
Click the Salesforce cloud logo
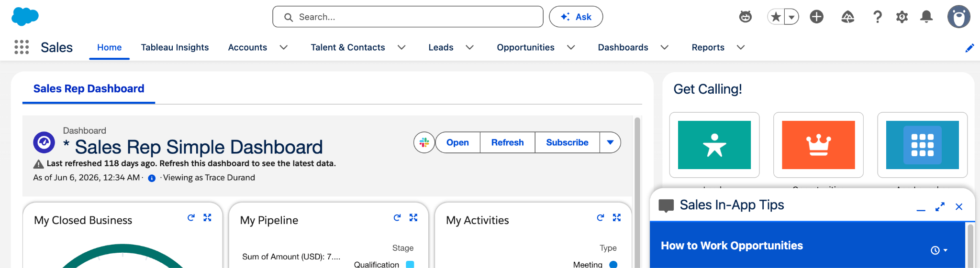25,17
